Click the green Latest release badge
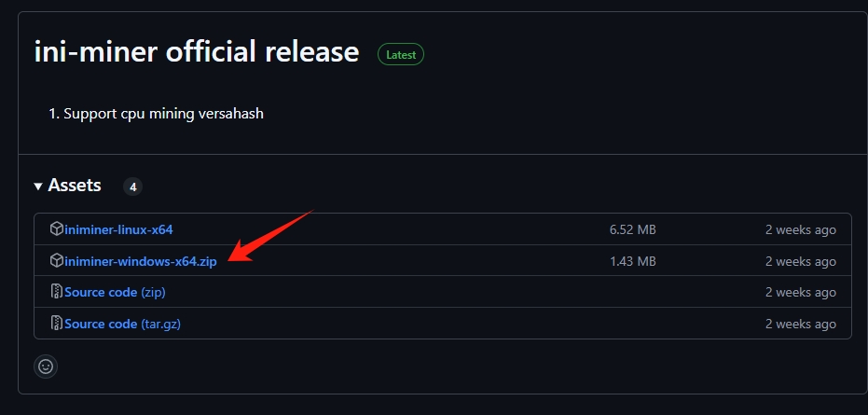 401,55
